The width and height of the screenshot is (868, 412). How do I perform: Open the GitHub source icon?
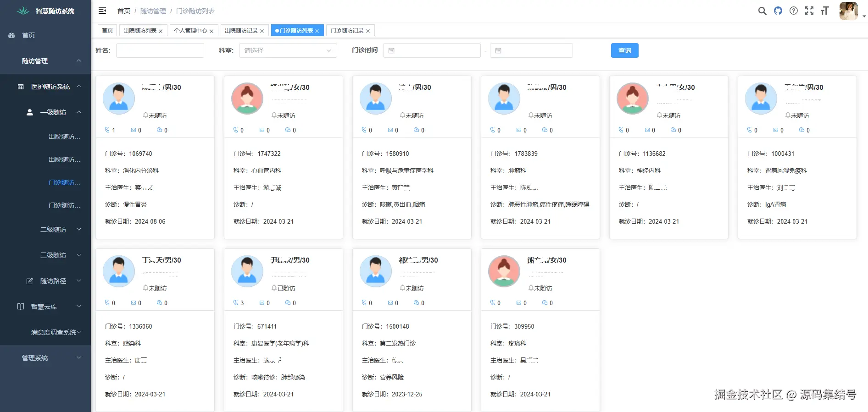click(x=778, y=11)
